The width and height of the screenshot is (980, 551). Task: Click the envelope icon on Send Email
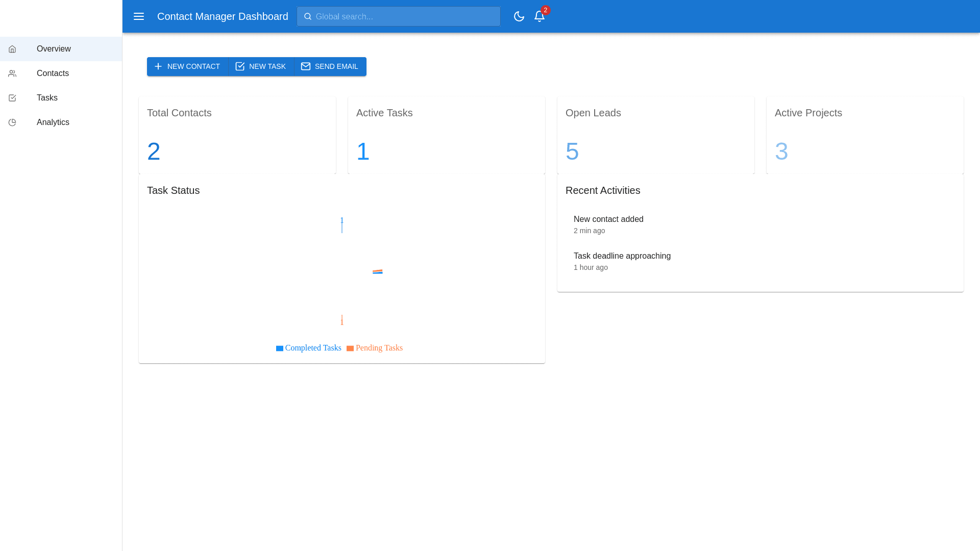[305, 66]
